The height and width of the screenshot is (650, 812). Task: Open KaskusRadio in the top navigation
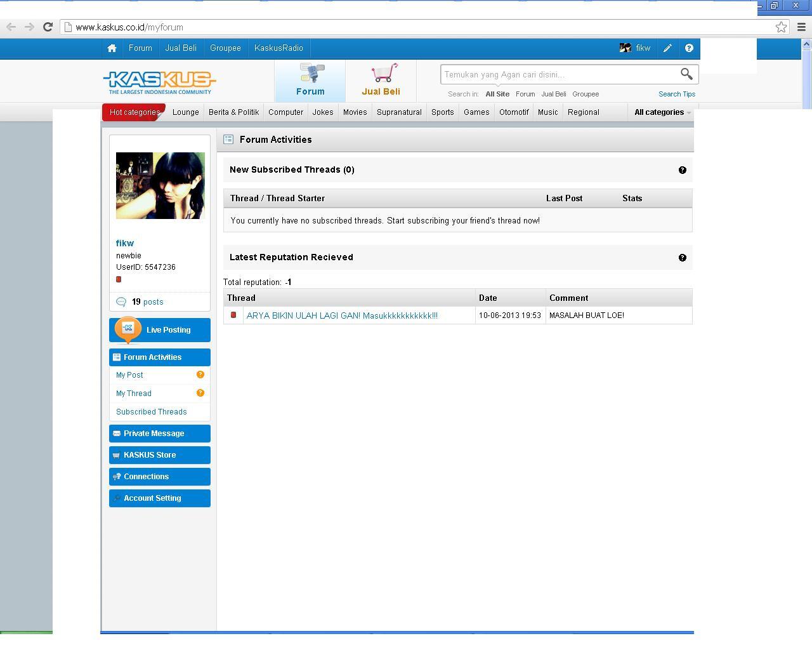(278, 48)
